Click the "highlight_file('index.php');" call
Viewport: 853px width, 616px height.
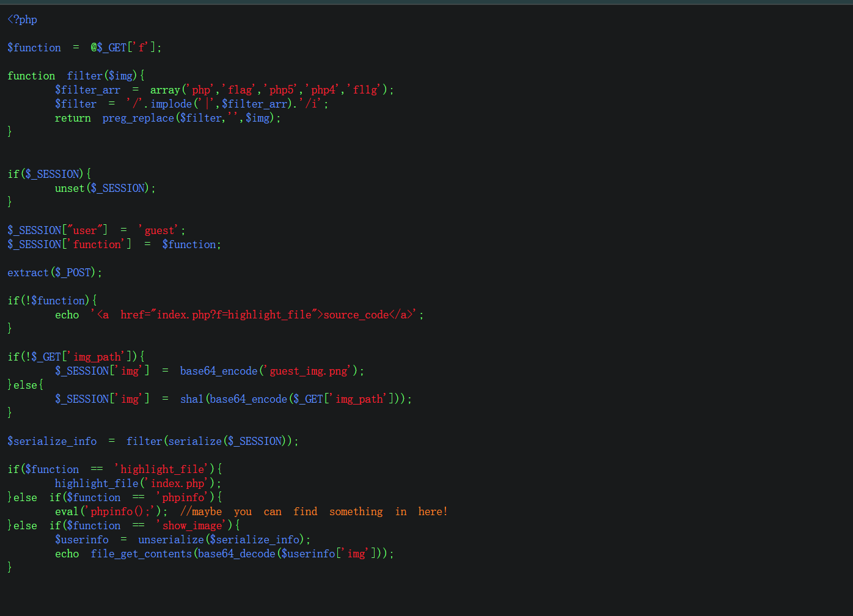(138, 483)
